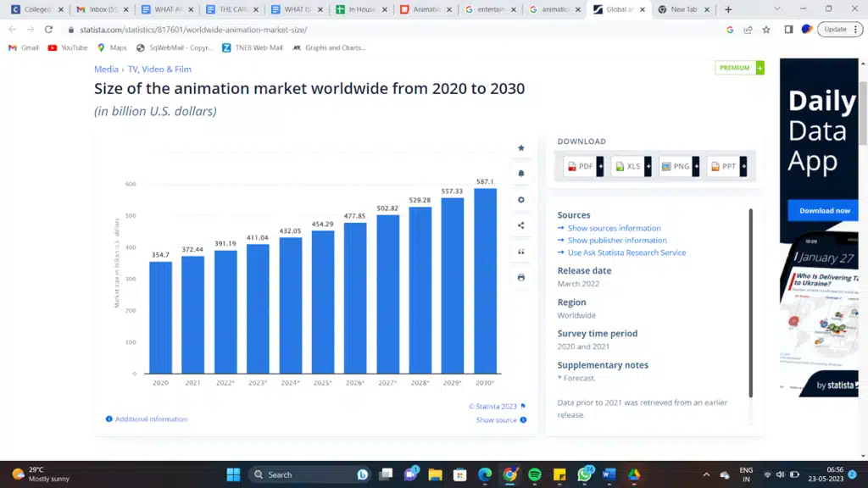Viewport: 868px width, 488px height.
Task: Open Show sources information link
Action: point(614,228)
